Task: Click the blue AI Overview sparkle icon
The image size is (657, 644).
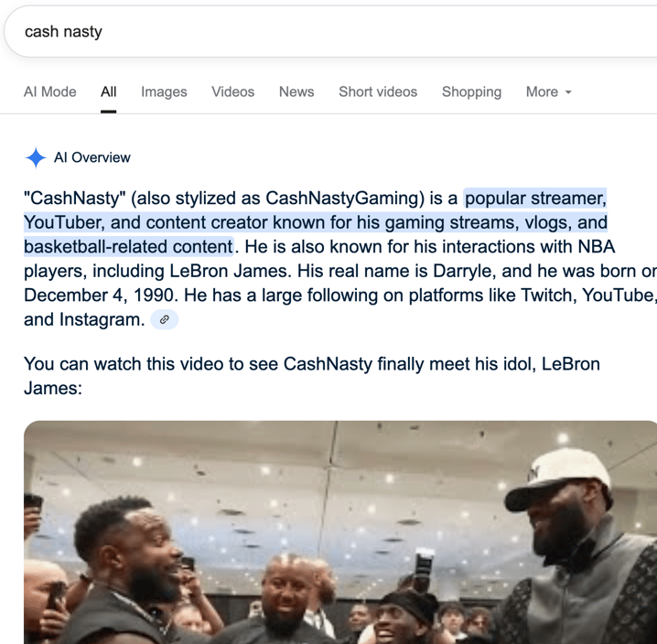Action: point(36,157)
